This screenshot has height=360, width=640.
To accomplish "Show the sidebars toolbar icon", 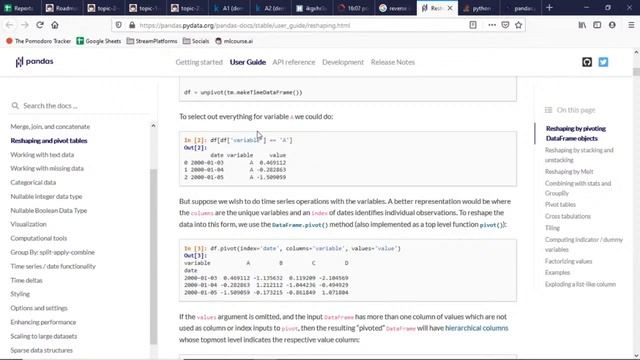I will pos(597,25).
